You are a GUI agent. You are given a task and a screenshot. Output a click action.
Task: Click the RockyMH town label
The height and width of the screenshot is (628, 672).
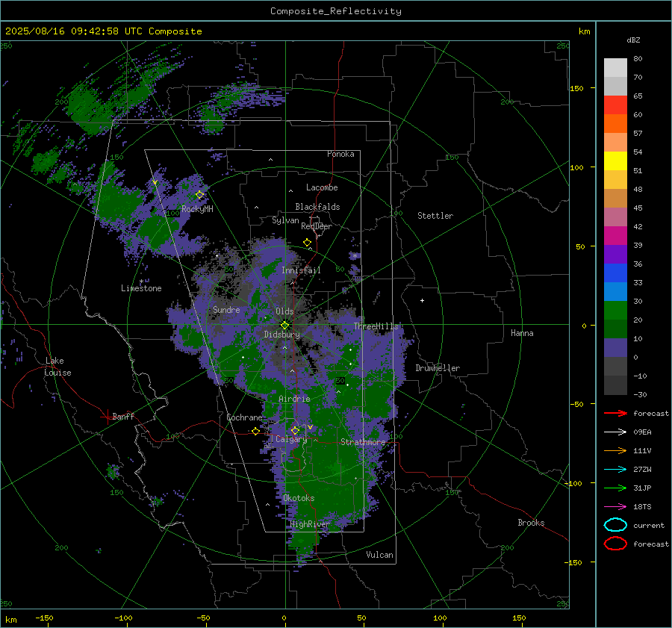(197, 209)
